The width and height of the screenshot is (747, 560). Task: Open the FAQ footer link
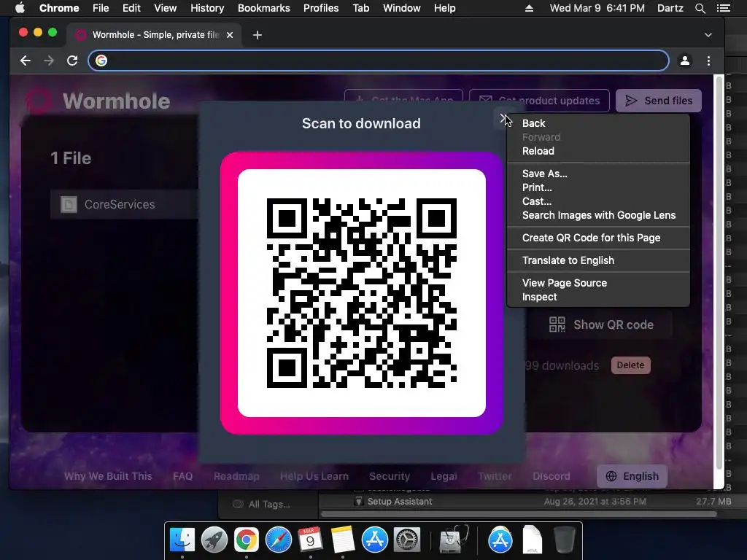(x=183, y=476)
